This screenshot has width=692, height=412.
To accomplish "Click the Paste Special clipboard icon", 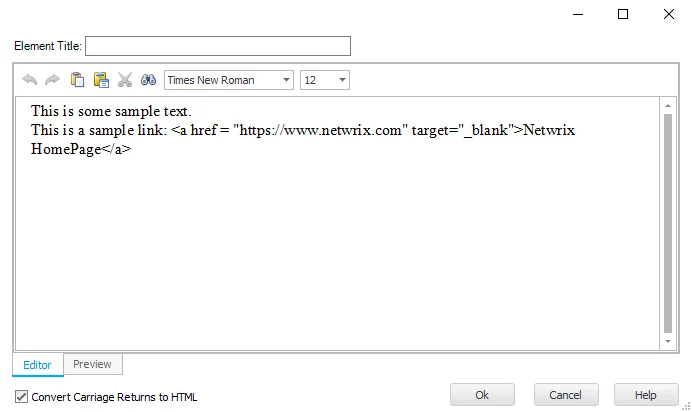I will coord(101,80).
